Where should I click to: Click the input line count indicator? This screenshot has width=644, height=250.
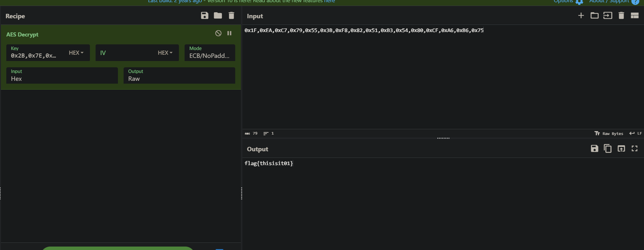(269, 134)
